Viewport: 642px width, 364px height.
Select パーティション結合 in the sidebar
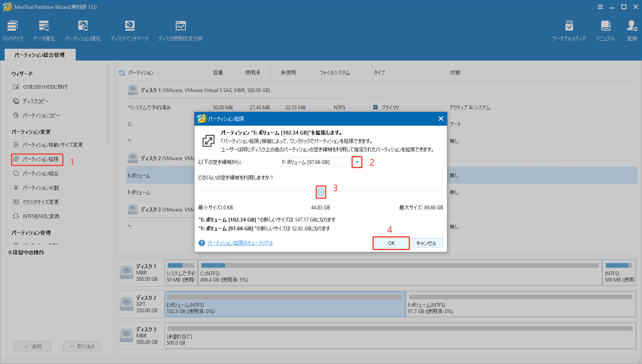pyautogui.click(x=37, y=173)
